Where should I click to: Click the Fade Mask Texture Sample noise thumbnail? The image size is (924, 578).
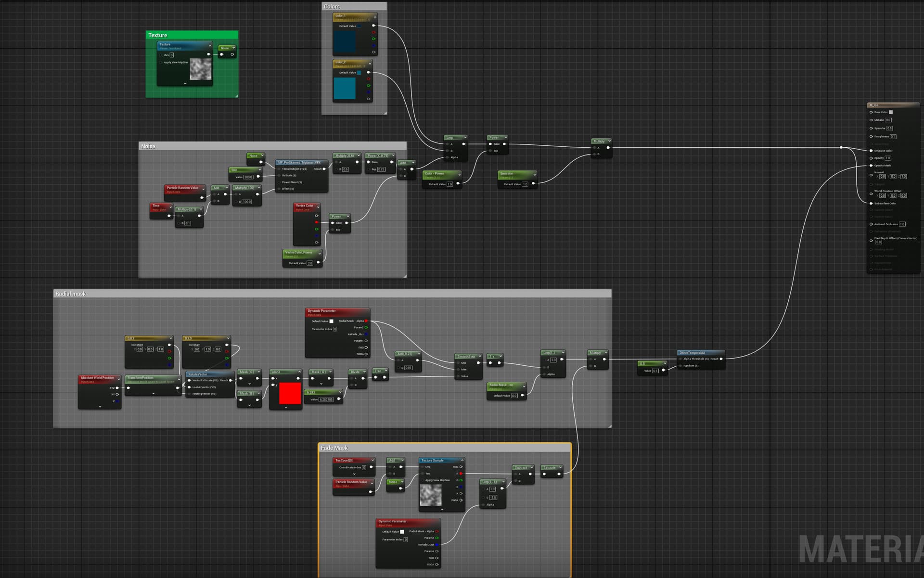click(431, 495)
